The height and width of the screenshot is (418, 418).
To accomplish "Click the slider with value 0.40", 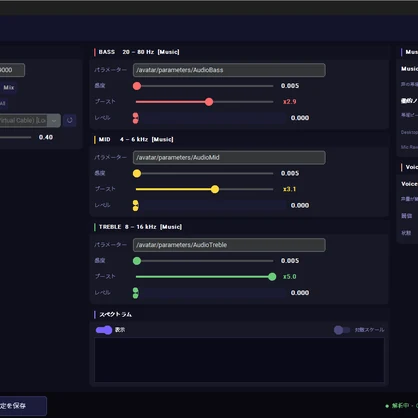I will pos(15,137).
